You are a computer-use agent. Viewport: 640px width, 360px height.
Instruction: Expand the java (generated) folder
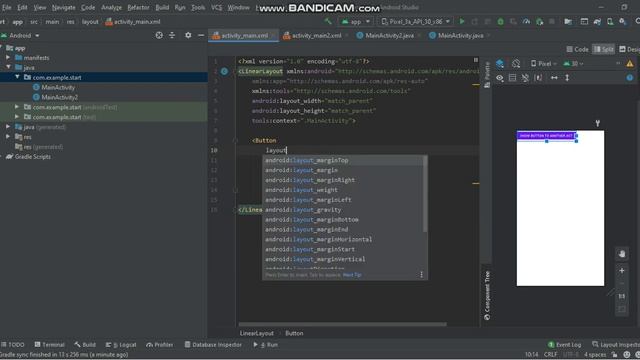click(x=8, y=127)
